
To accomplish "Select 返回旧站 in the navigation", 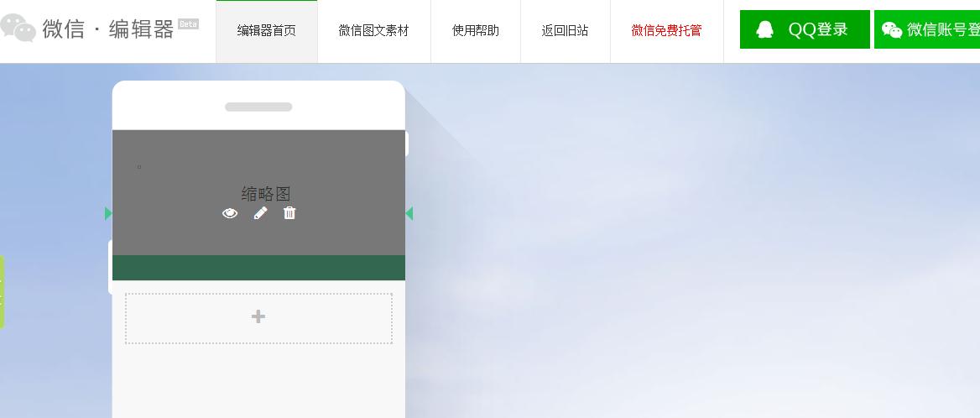I will coord(565,30).
